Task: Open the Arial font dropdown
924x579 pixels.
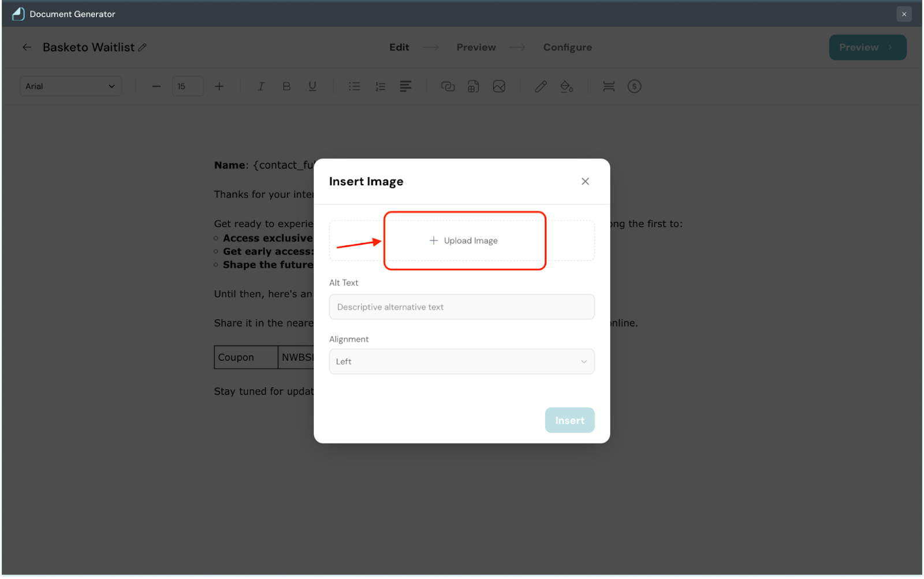Action: [x=70, y=87]
